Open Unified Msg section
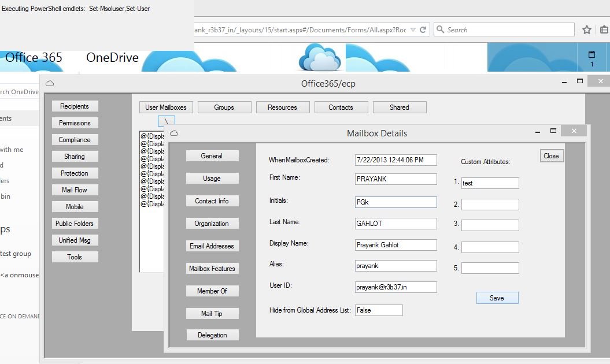 point(75,240)
